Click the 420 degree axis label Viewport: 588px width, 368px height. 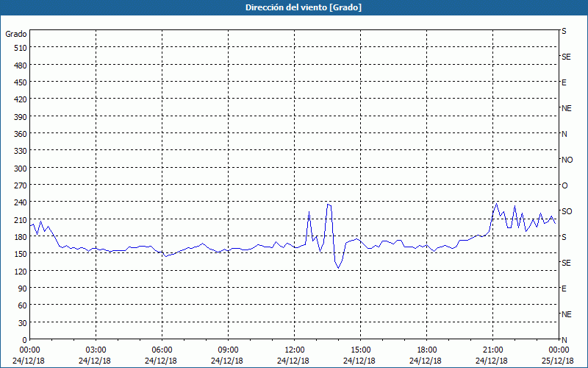pos(21,99)
